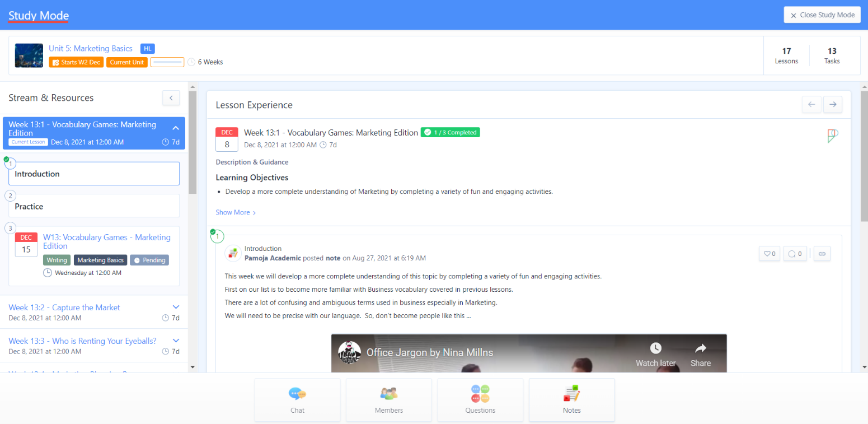Open the Unit 5: Marketing Basics link

[91, 48]
